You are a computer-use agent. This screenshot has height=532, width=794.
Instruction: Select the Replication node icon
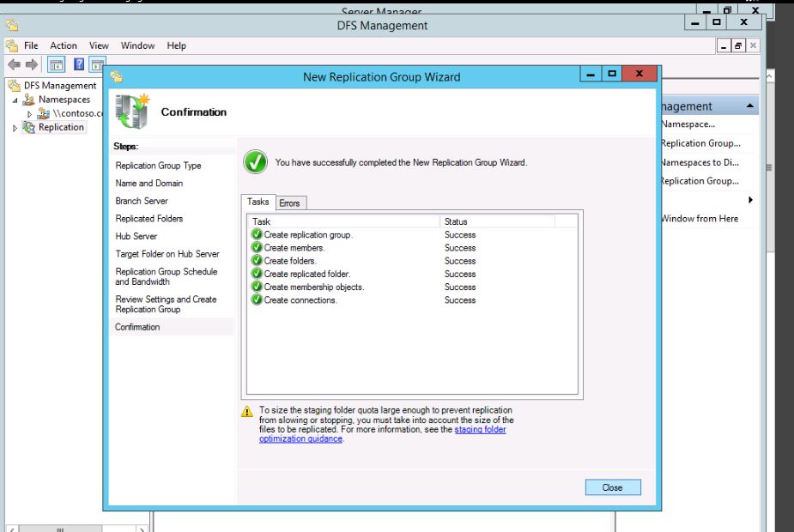pyautogui.click(x=29, y=127)
